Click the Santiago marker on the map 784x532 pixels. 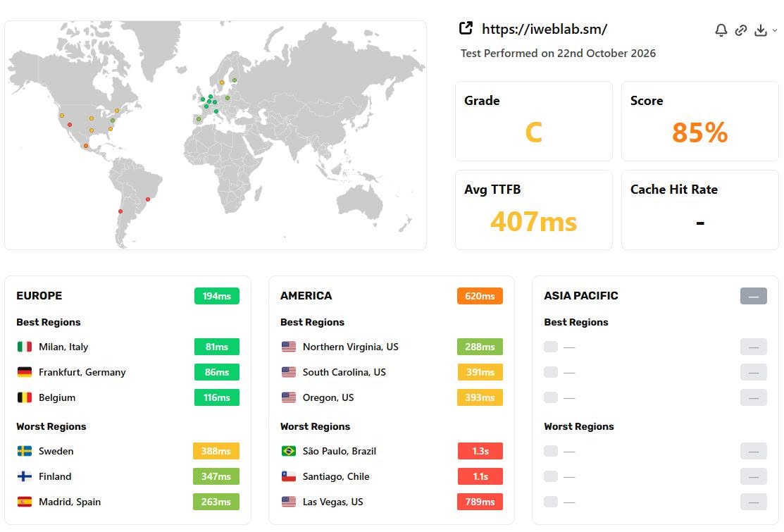point(120,211)
